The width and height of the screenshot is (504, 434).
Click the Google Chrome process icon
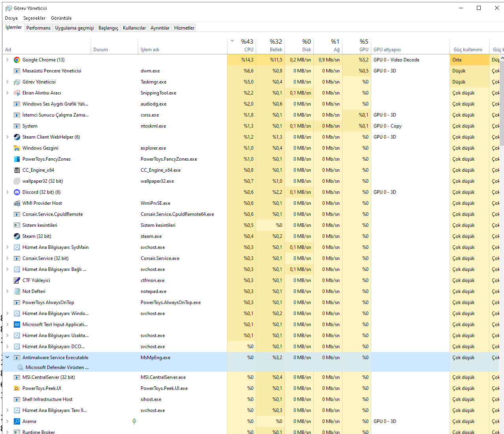17,60
